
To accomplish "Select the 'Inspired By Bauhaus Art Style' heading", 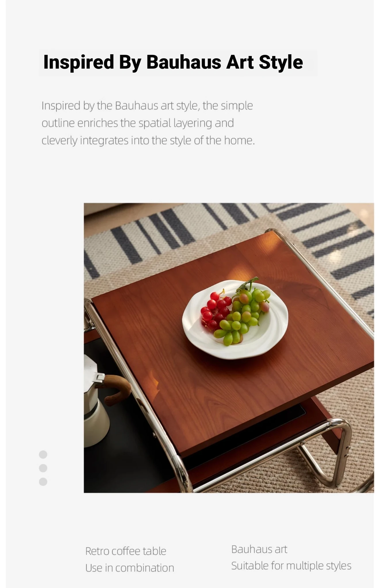I will click(x=173, y=62).
